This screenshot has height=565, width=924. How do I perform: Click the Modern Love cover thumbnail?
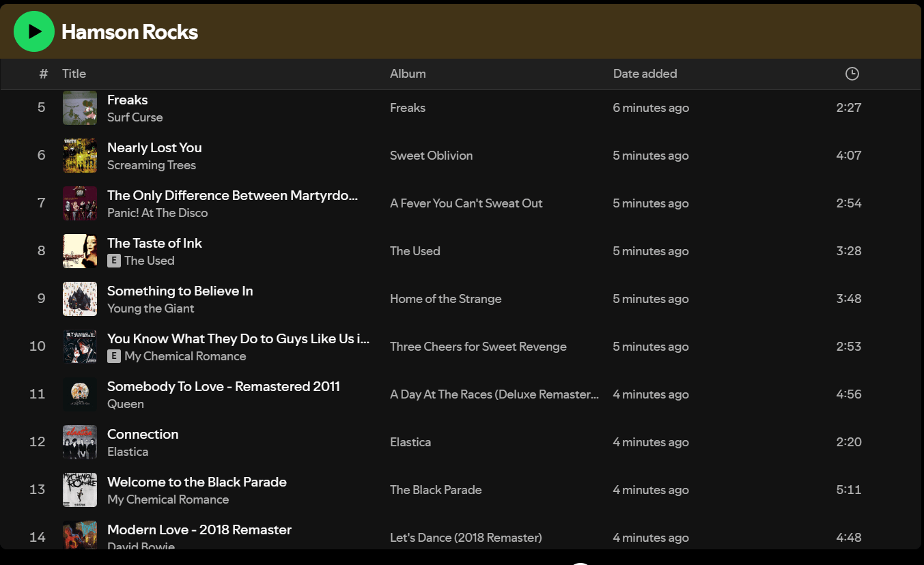point(80,535)
